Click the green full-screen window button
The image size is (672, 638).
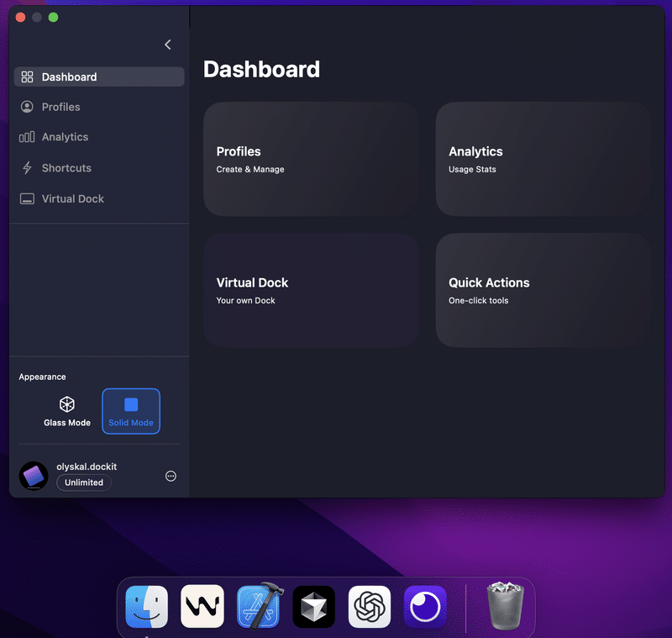pos(53,17)
